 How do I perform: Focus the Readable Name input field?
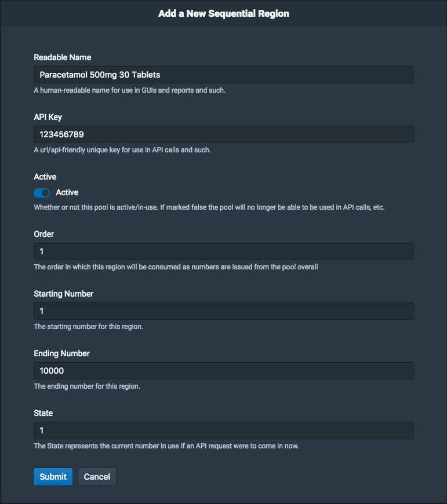224,75
